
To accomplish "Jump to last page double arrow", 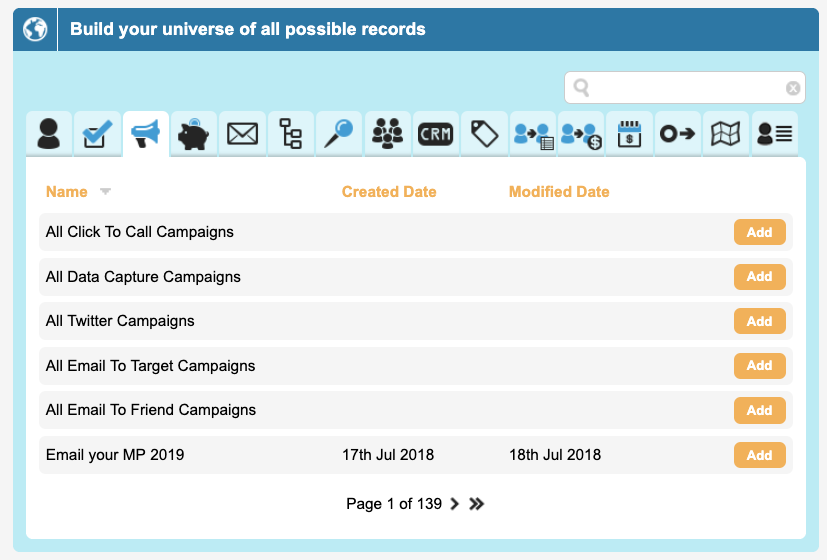I will [x=477, y=504].
